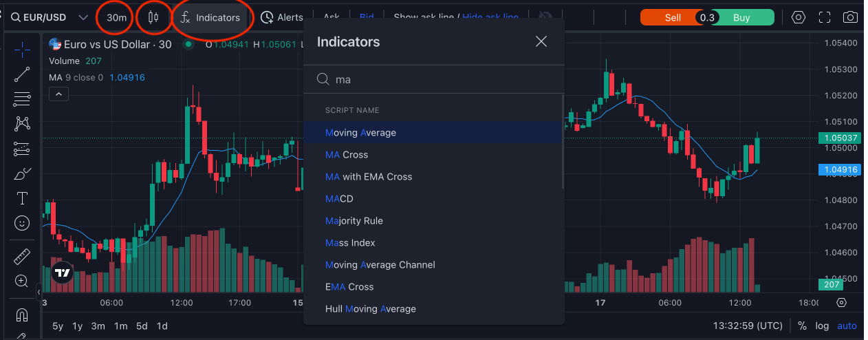Screen dimensions: 868x340
Task: Open candlestick chart type selector
Action: [x=153, y=17]
